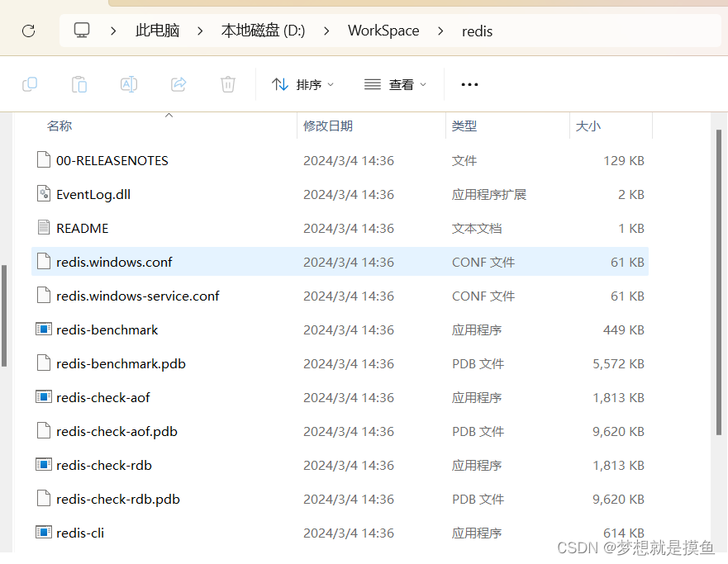Click redis-benchmark.pdb file icon
The height and width of the screenshot is (564, 728).
click(44, 363)
